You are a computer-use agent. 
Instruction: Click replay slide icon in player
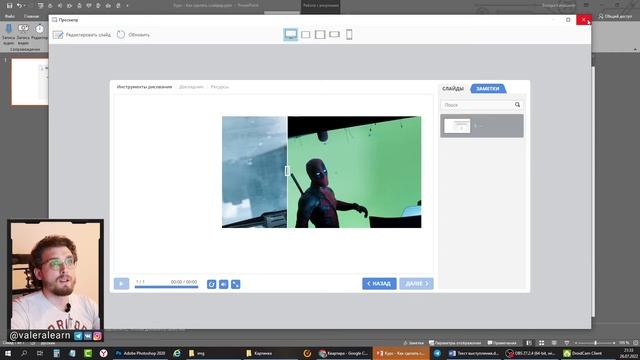coord(211,284)
